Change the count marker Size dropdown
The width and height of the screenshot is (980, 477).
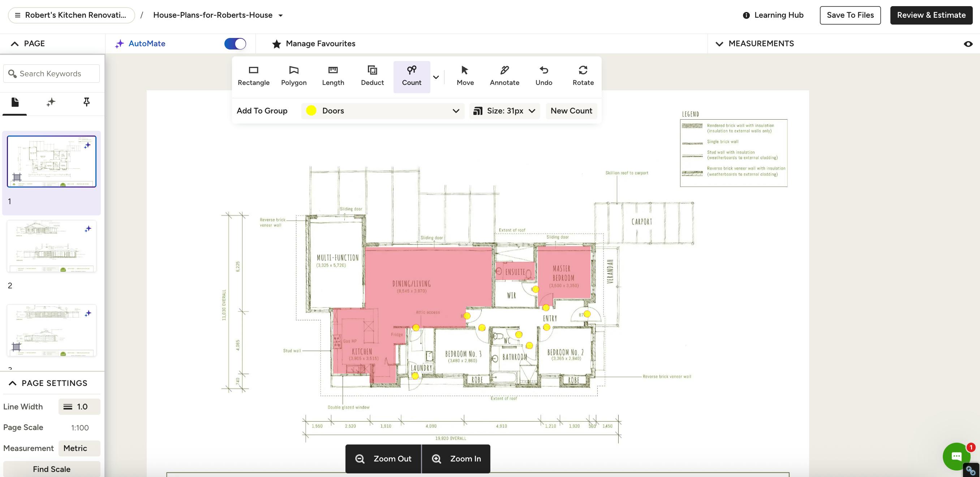click(504, 111)
